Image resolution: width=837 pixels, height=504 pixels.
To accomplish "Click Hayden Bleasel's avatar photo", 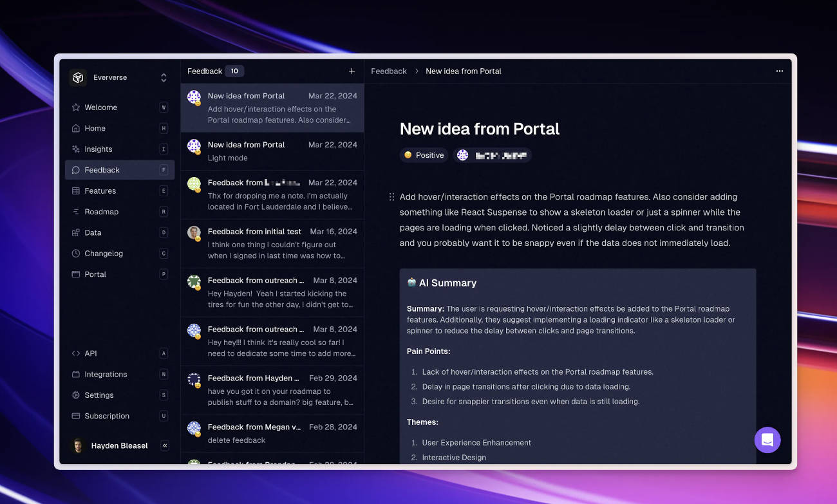I will coord(79,445).
